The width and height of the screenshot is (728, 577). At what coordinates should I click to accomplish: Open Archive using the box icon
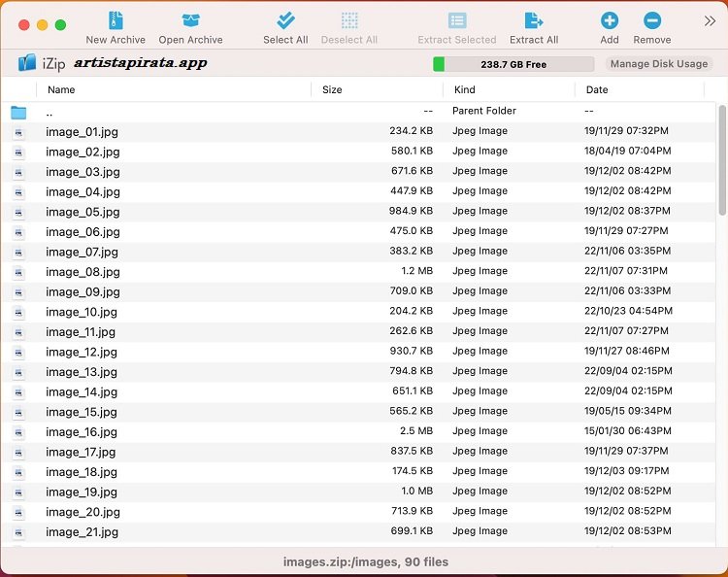pyautogui.click(x=190, y=20)
